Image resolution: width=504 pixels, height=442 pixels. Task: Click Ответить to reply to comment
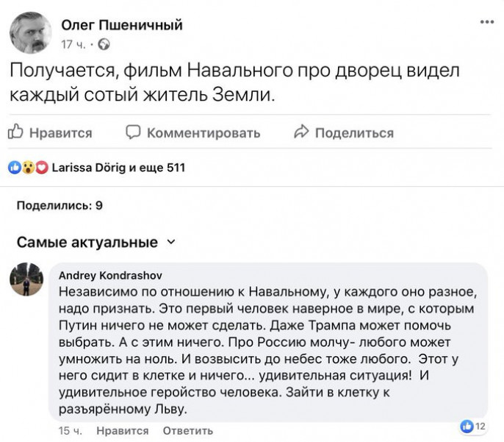(x=187, y=430)
